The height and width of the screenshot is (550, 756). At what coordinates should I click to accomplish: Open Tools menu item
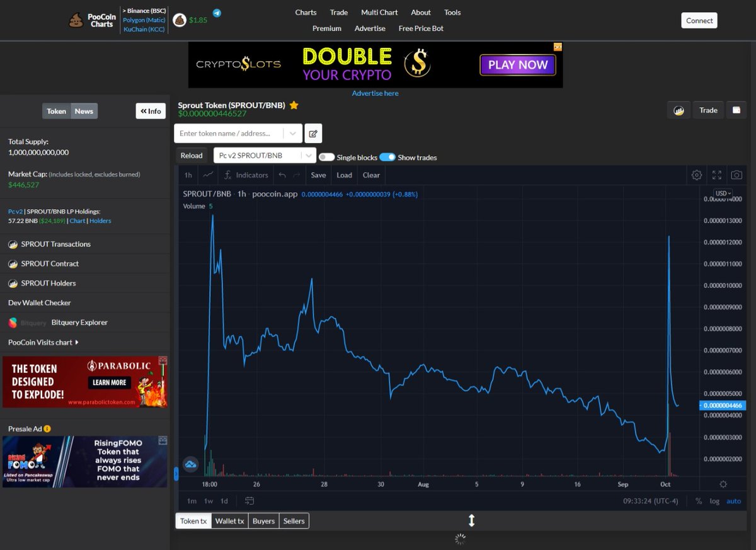coord(452,13)
